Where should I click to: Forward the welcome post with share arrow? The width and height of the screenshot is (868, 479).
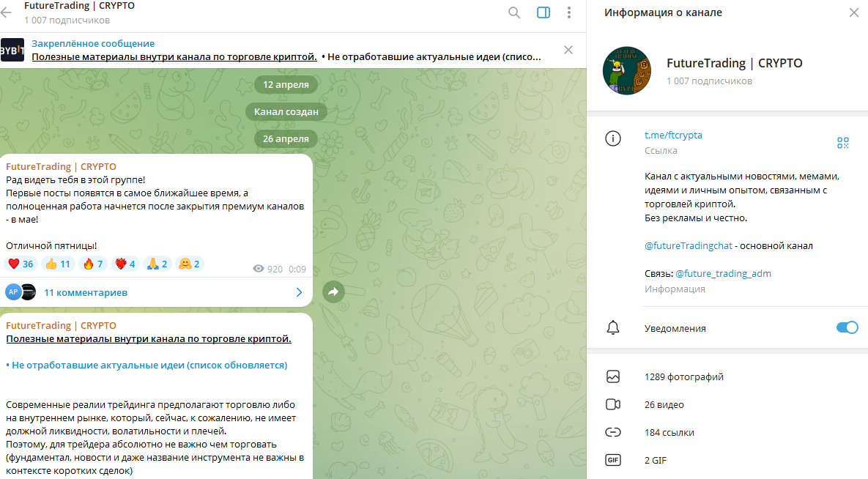pyautogui.click(x=333, y=292)
